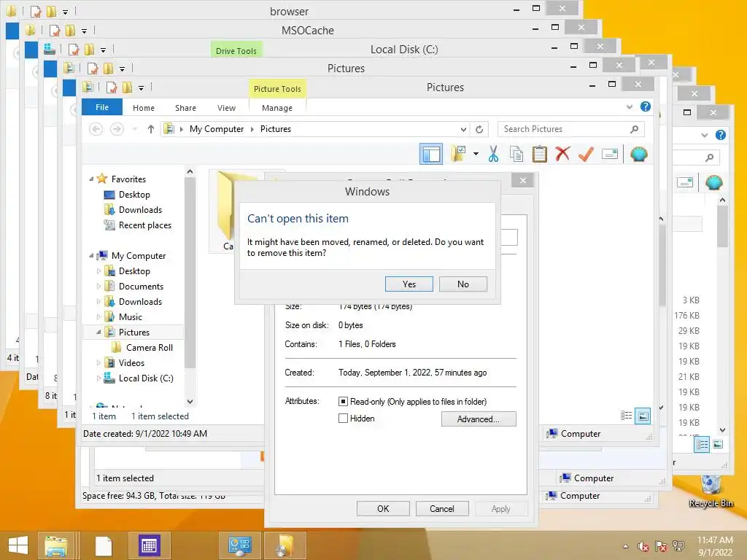Open the address bar history dropdown
The width and height of the screenshot is (747, 560).
463,129
